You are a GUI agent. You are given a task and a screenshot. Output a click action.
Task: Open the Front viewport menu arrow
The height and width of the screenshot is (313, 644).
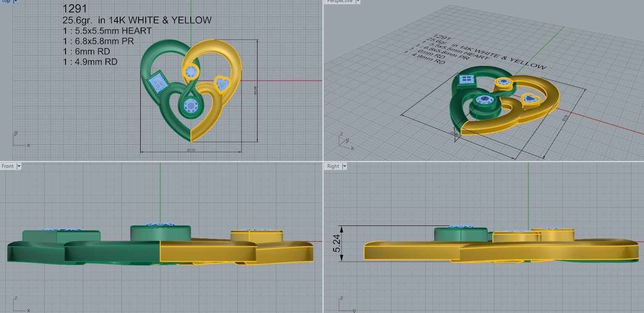coord(19,166)
